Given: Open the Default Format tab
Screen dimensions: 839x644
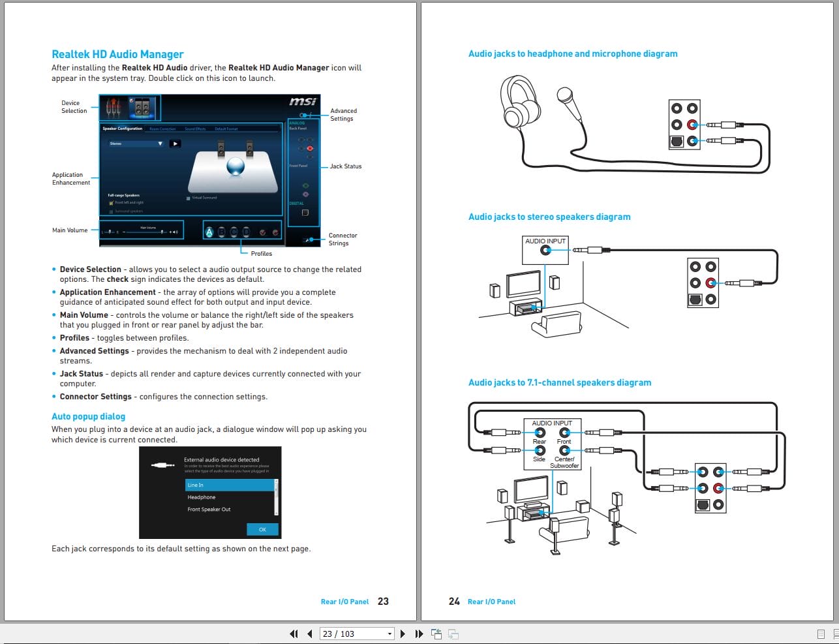Looking at the screenshot, I should coord(227,129).
